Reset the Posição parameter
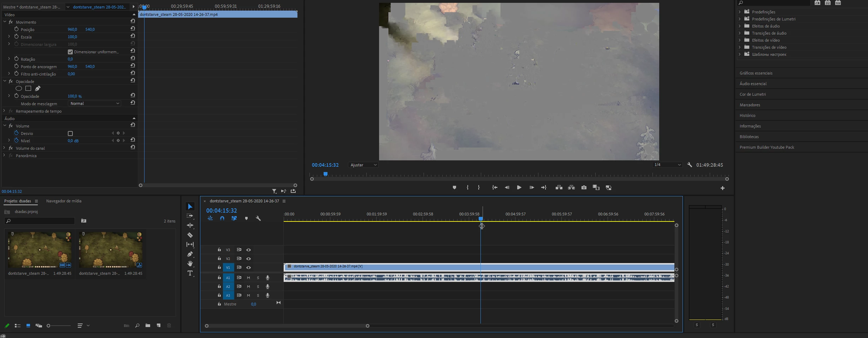The height and width of the screenshot is (338, 868). [x=133, y=29]
